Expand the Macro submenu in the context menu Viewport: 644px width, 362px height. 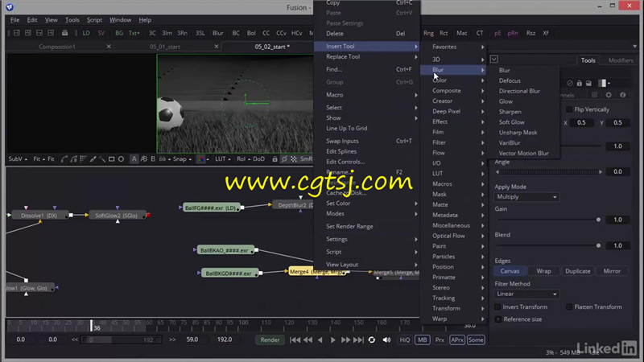[367, 95]
